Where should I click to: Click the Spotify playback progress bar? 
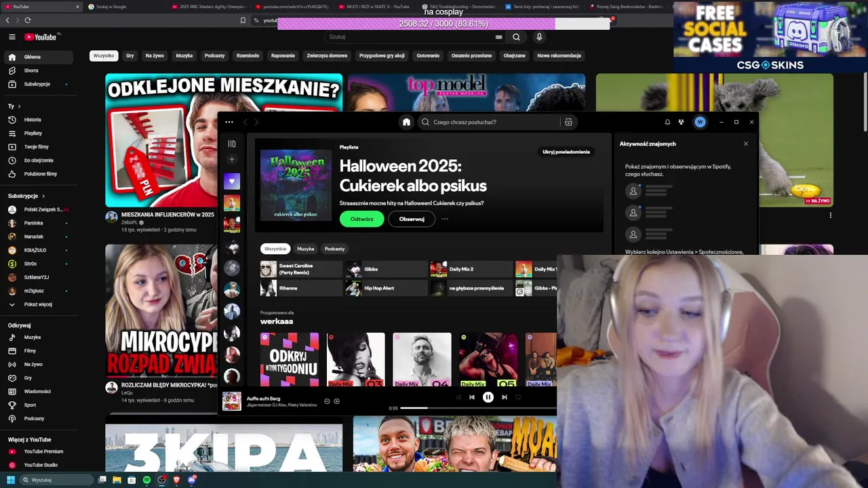[x=478, y=408]
